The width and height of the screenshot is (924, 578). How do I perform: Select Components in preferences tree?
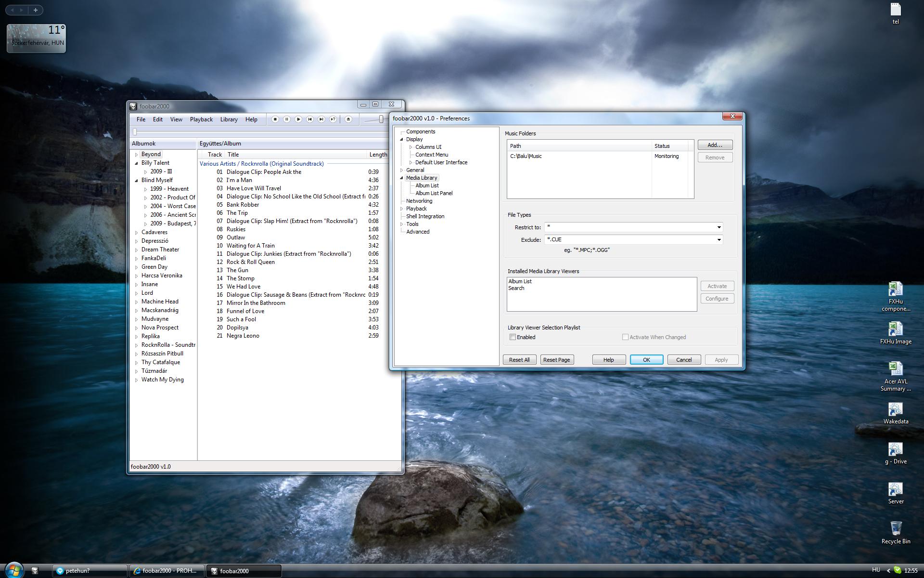(x=421, y=131)
